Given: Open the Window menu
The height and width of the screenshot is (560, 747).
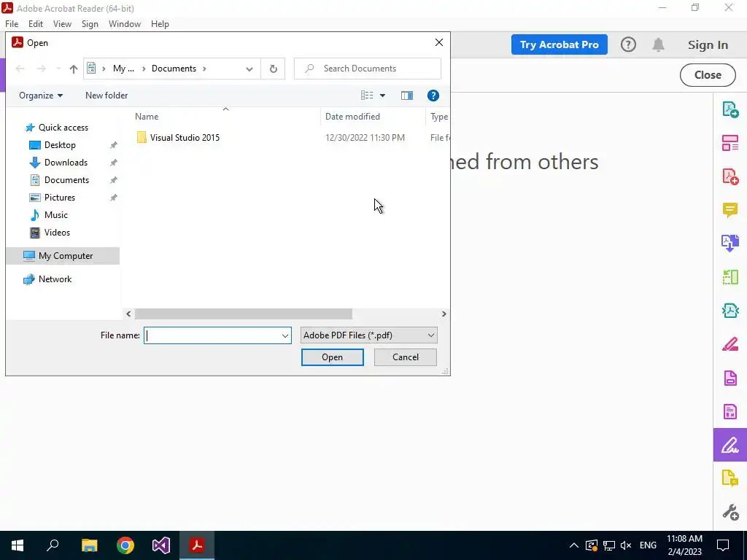Looking at the screenshot, I should [124, 24].
